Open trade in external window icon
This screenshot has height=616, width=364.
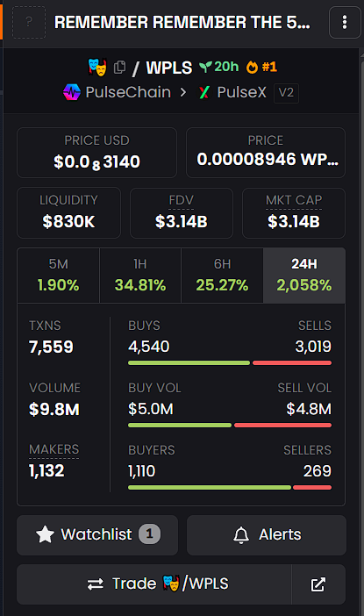318,584
